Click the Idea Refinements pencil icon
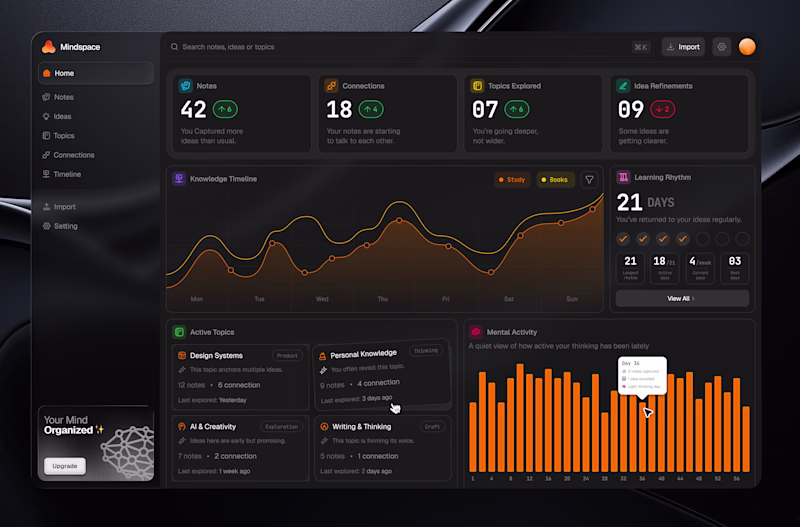 pyautogui.click(x=623, y=86)
